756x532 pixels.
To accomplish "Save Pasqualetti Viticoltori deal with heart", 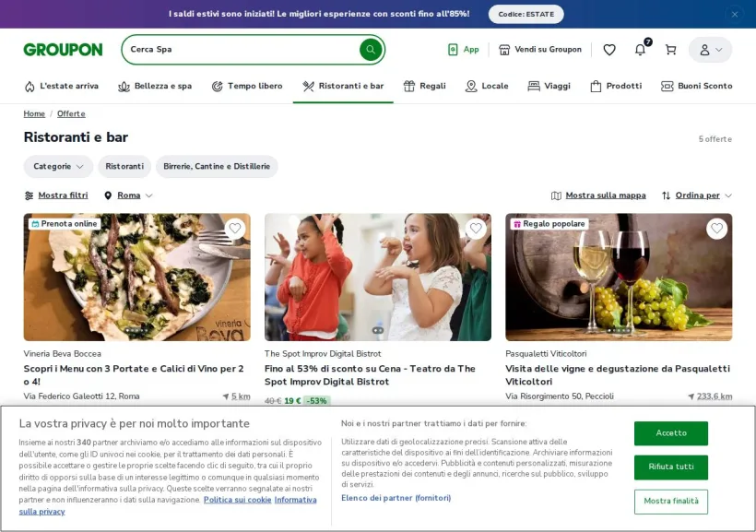I will click(x=717, y=228).
